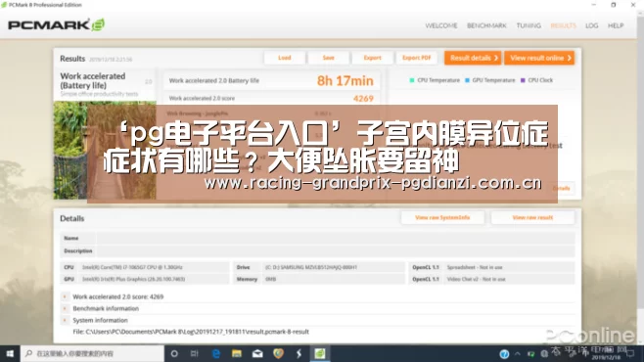Switch to the TUNING tab
Image resolution: width=644 pixels, height=362 pixels.
point(529,25)
